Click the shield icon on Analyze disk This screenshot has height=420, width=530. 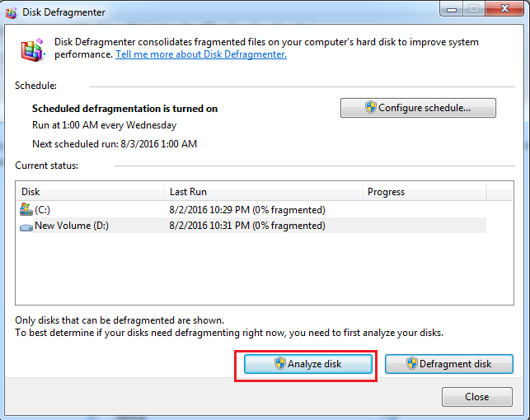(x=279, y=364)
